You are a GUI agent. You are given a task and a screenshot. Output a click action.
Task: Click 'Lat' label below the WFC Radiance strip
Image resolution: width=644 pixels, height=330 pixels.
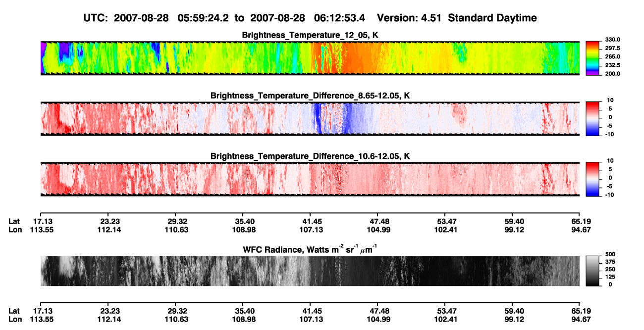14,311
